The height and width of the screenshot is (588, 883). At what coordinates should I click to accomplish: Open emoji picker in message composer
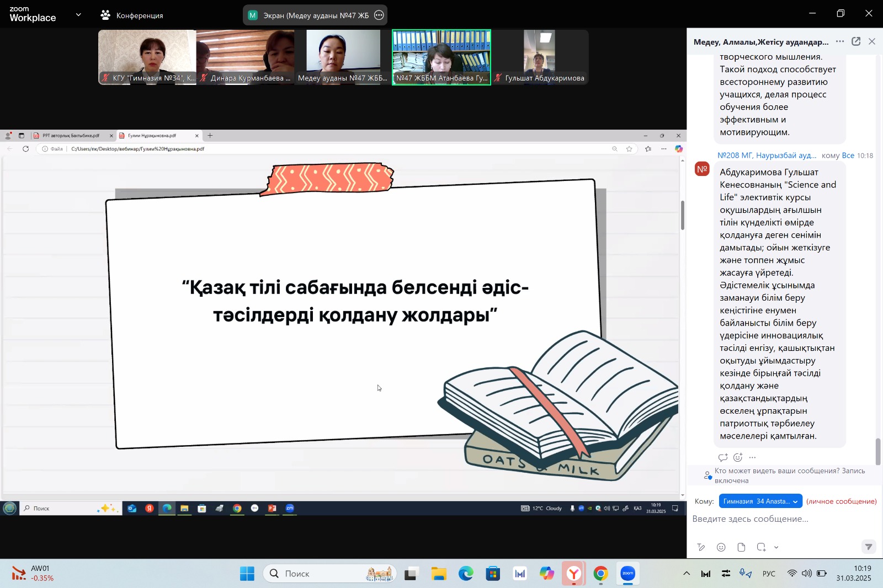click(721, 547)
